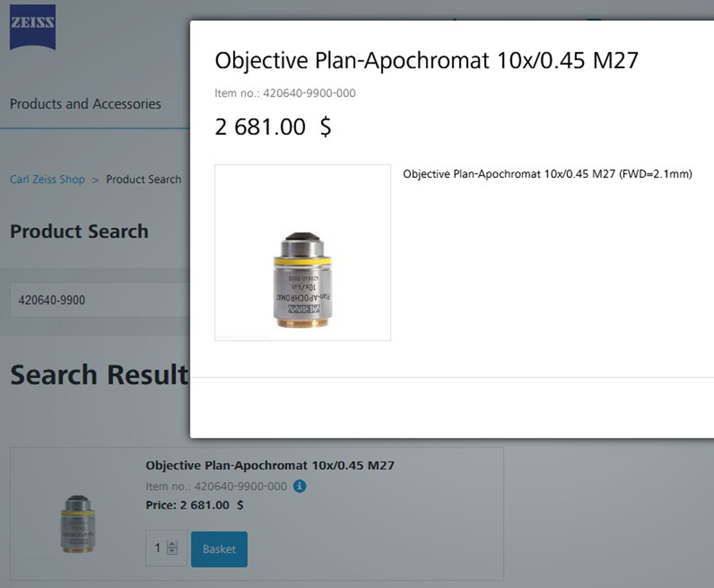
Task: Add the objective to the Basket
Action: pyautogui.click(x=219, y=549)
